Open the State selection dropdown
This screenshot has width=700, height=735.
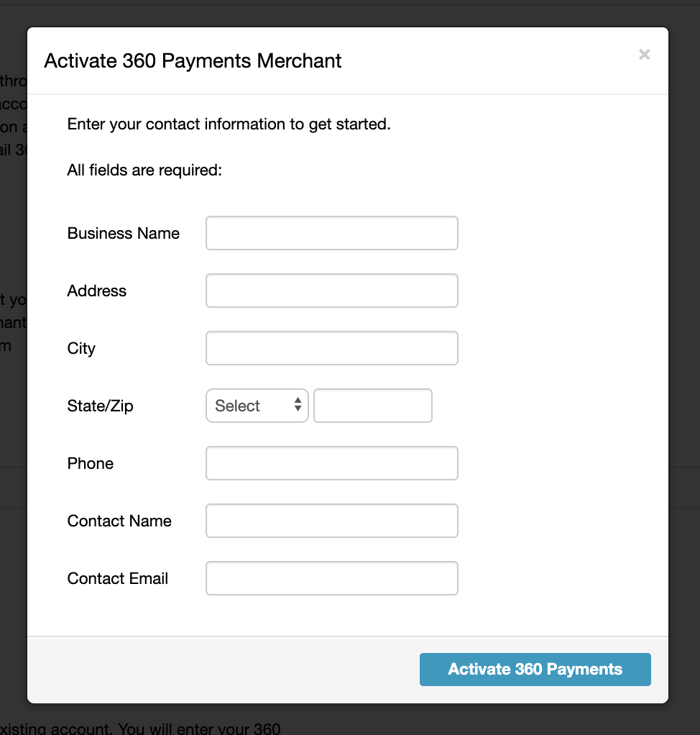(257, 406)
